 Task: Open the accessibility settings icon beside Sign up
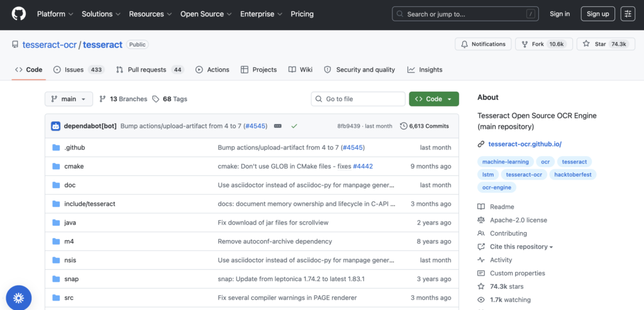point(628,14)
